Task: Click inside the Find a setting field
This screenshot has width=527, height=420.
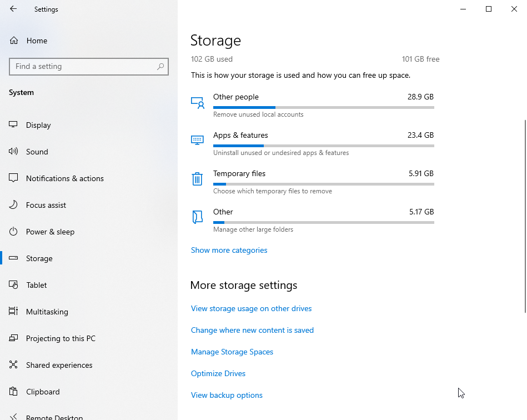Action: (89, 67)
